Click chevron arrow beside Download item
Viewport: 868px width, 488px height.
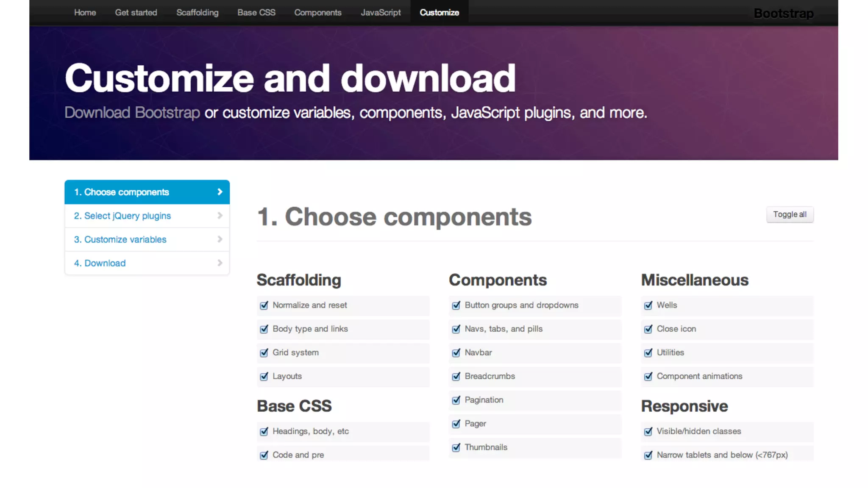[220, 263]
